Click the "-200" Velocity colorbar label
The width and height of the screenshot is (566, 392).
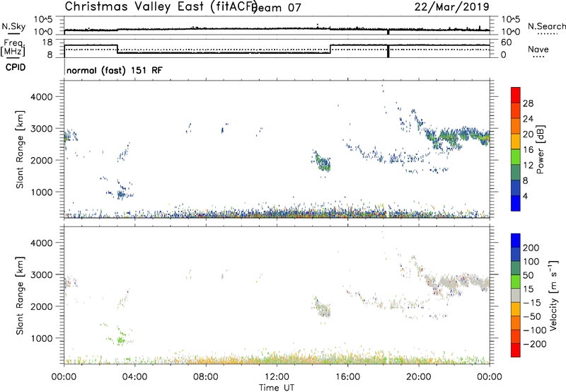tap(535, 344)
